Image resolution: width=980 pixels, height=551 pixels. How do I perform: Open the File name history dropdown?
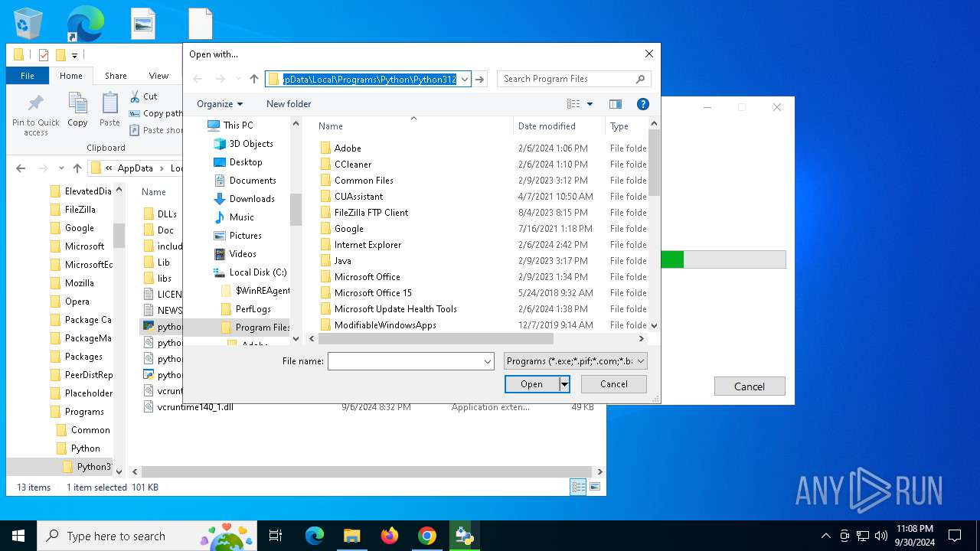[488, 361]
